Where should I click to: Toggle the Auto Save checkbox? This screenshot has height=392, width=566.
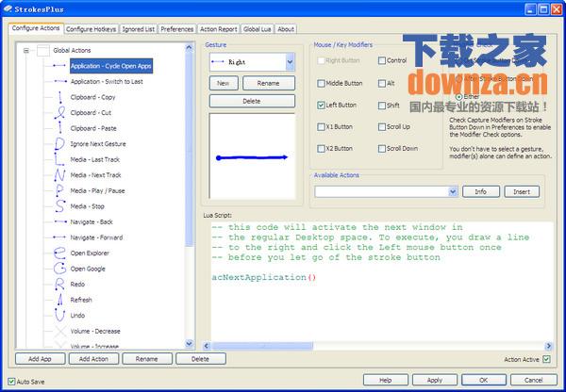pyautogui.click(x=12, y=382)
